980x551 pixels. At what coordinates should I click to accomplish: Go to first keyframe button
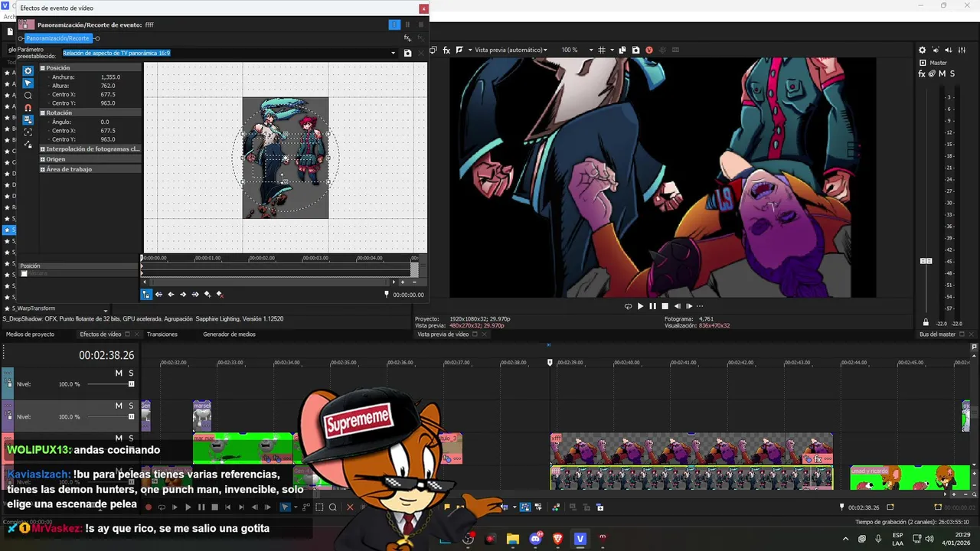pos(158,295)
